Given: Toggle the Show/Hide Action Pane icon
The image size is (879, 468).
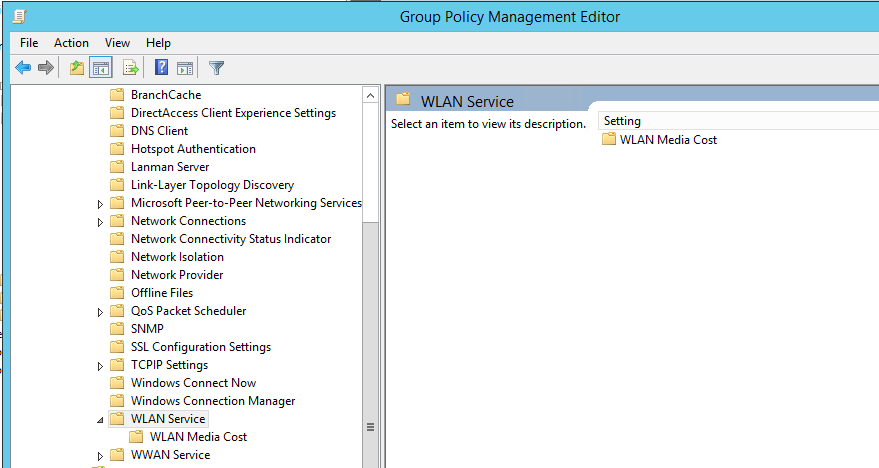Looking at the screenshot, I should point(185,68).
